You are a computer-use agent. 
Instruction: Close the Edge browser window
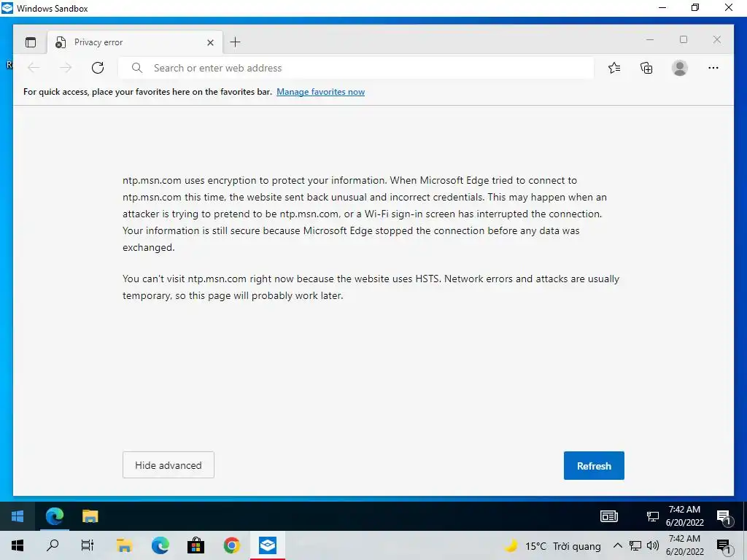click(717, 39)
